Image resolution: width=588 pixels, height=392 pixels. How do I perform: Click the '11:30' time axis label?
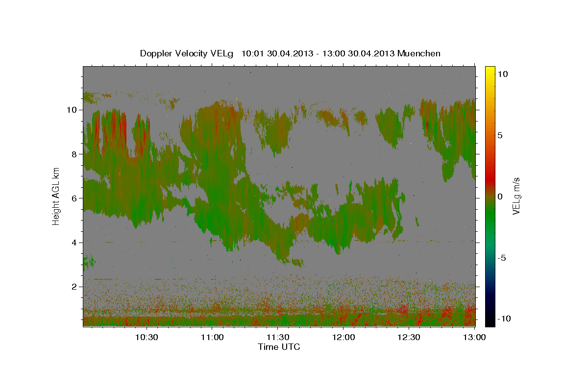click(278, 337)
